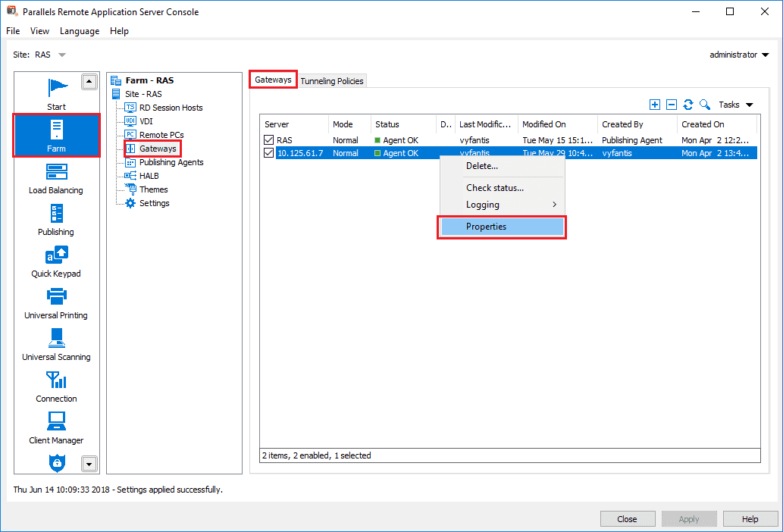Sort by the Status column header
This screenshot has height=532, width=783.
[403, 124]
